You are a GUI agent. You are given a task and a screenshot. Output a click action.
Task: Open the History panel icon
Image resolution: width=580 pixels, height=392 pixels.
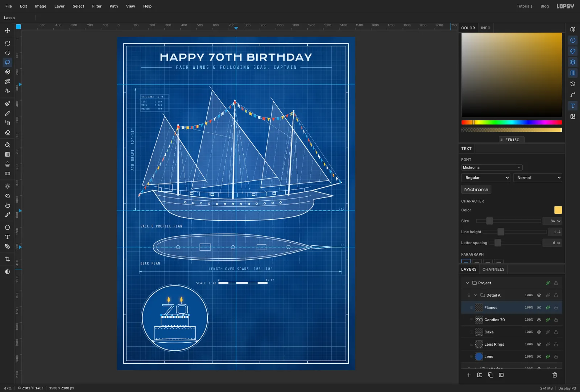pos(573,84)
